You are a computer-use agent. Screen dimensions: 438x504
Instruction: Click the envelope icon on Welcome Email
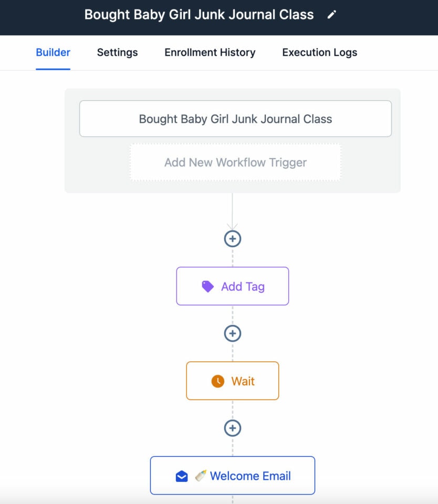pyautogui.click(x=181, y=476)
